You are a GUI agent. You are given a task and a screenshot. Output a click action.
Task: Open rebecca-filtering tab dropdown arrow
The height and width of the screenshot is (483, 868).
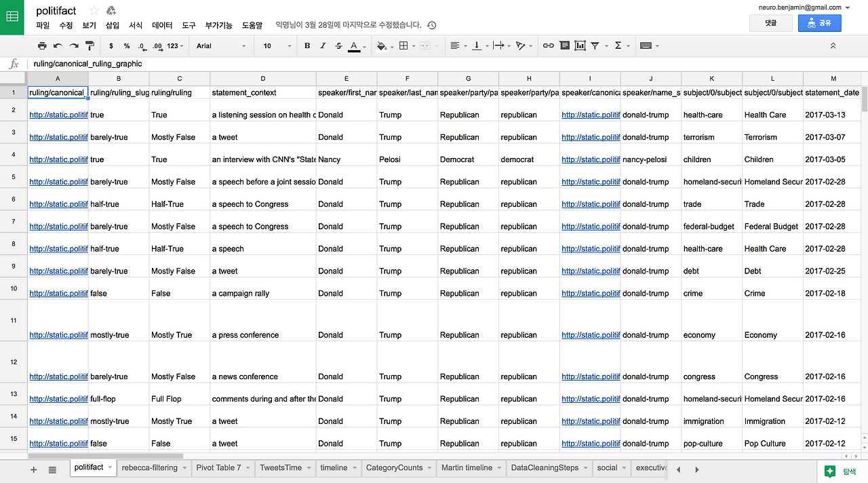click(x=184, y=468)
